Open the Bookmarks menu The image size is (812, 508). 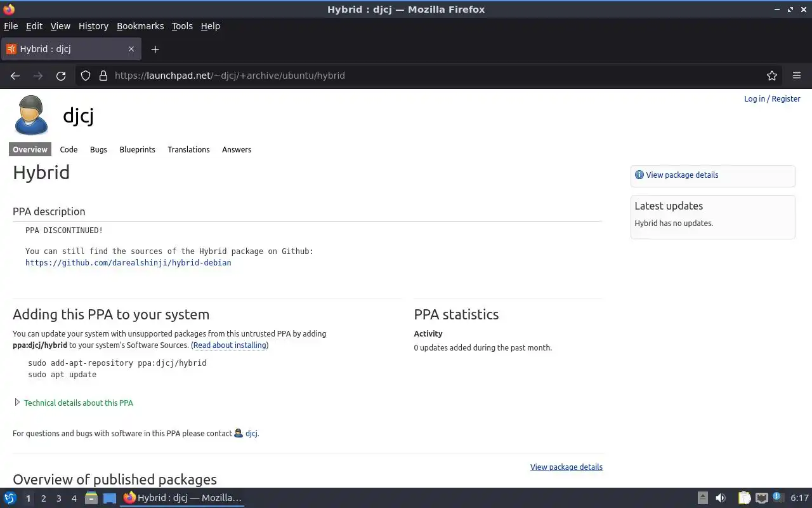tap(140, 26)
